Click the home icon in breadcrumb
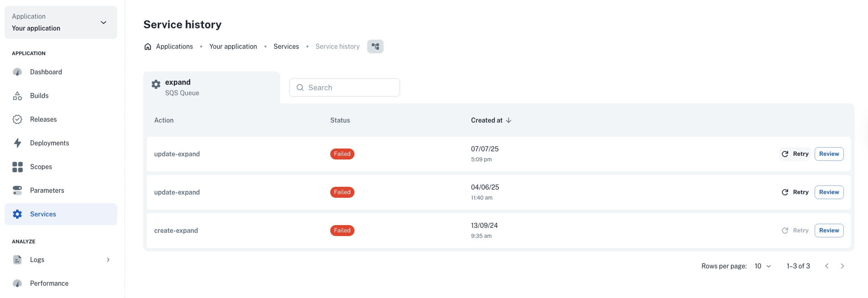 tap(148, 46)
